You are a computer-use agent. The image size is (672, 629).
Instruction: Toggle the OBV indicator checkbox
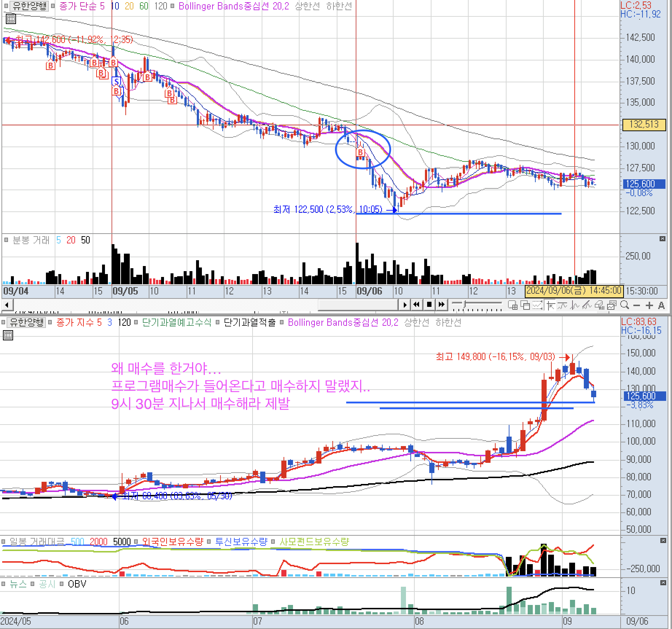(x=62, y=584)
